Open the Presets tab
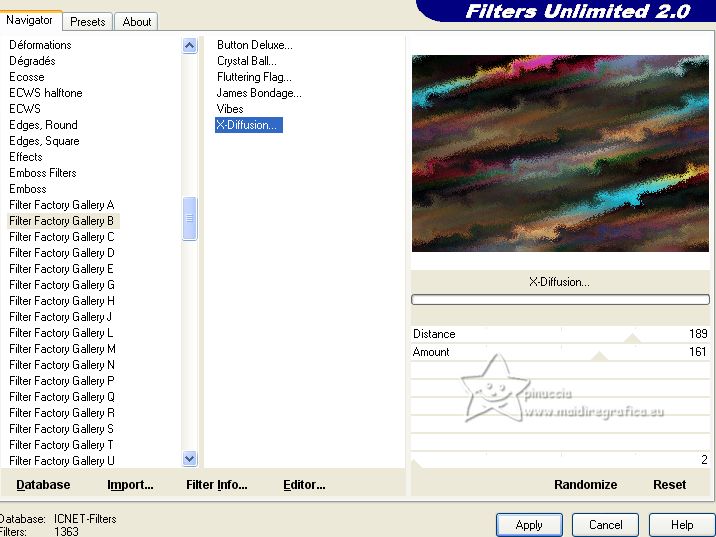 88,21
